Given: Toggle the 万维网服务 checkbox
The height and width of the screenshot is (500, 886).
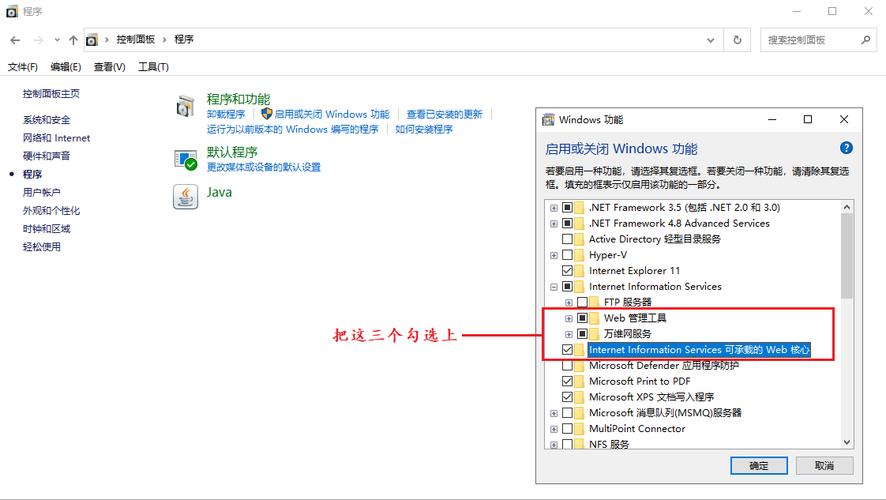Looking at the screenshot, I should pyautogui.click(x=582, y=334).
